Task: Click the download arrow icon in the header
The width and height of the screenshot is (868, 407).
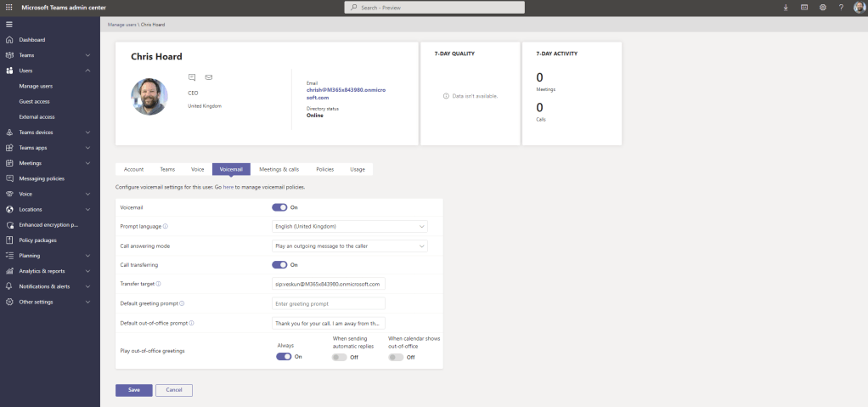Action: point(785,8)
